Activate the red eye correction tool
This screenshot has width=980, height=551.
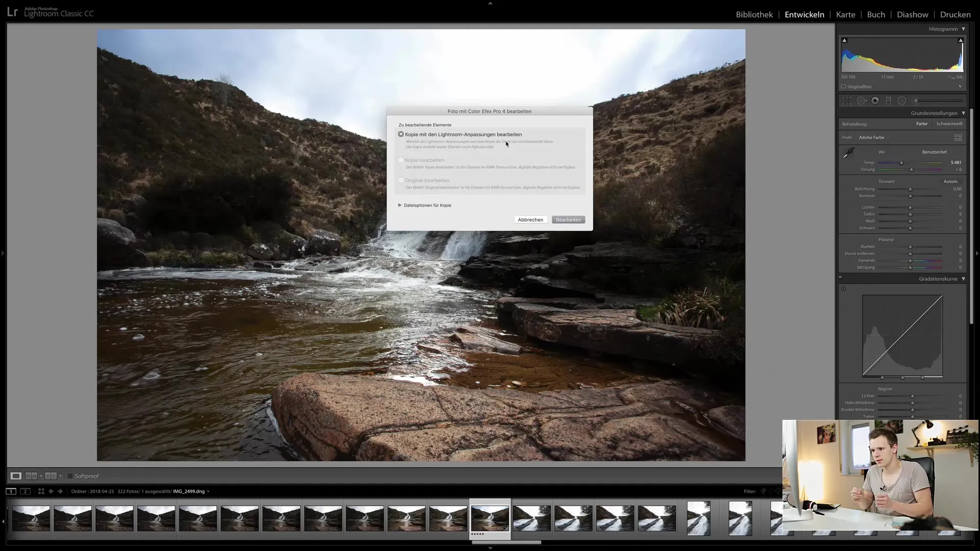click(875, 101)
